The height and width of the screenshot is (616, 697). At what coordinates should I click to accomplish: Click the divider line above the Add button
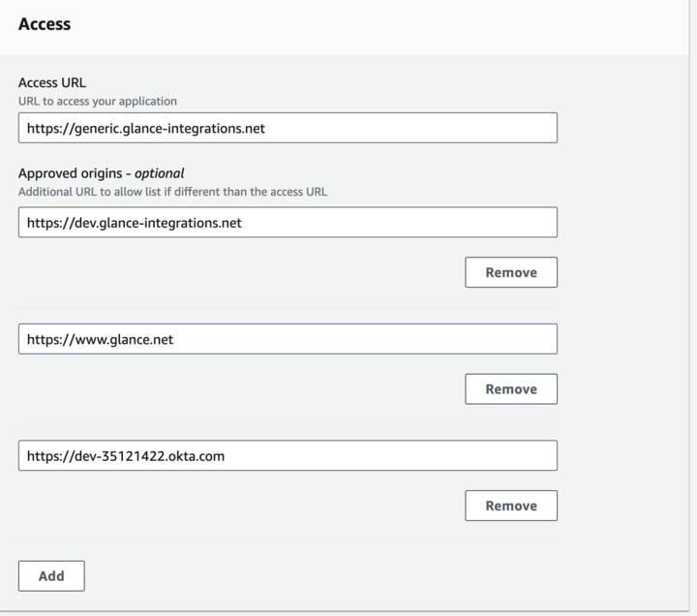(x=288, y=540)
